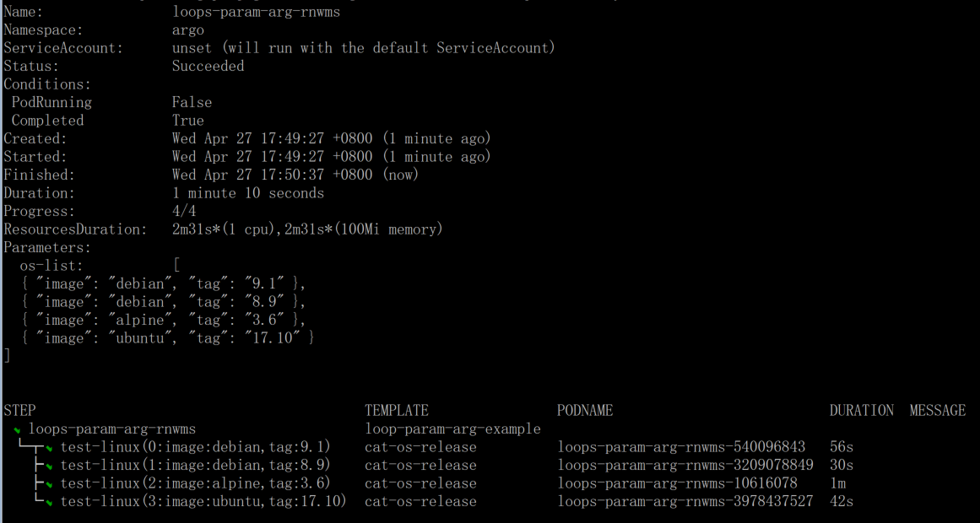
Task: Click the Succeeded status value
Action: 208,67
